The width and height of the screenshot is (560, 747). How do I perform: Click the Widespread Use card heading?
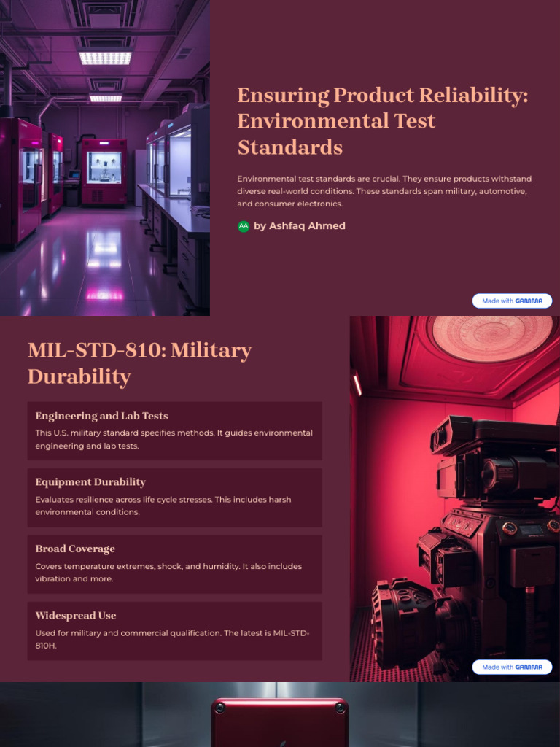pos(76,616)
